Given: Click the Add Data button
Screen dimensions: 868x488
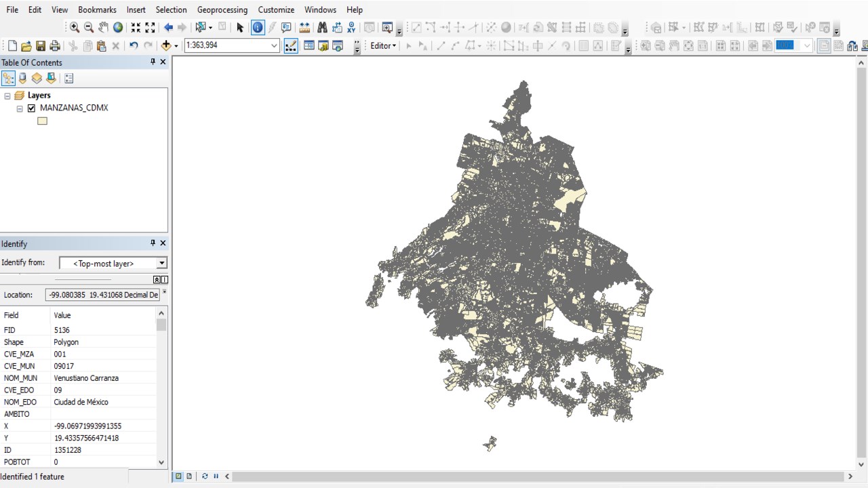Looking at the screenshot, I should 165,46.
